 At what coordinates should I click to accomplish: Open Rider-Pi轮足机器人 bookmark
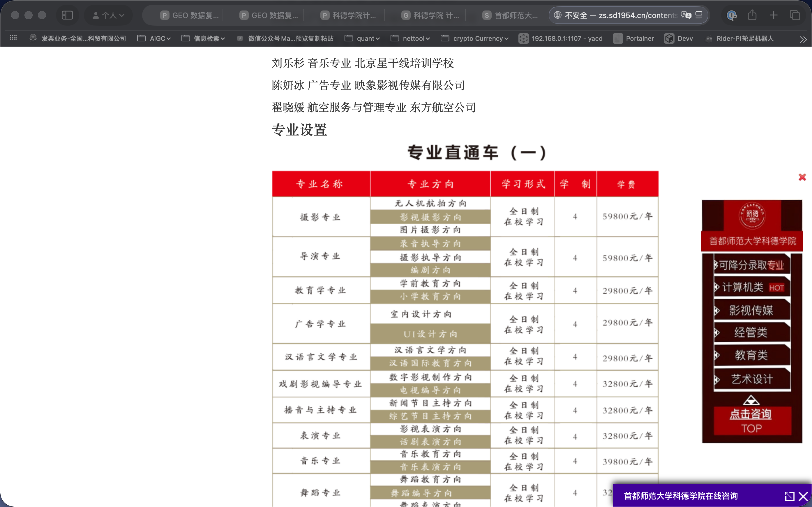tap(739, 38)
